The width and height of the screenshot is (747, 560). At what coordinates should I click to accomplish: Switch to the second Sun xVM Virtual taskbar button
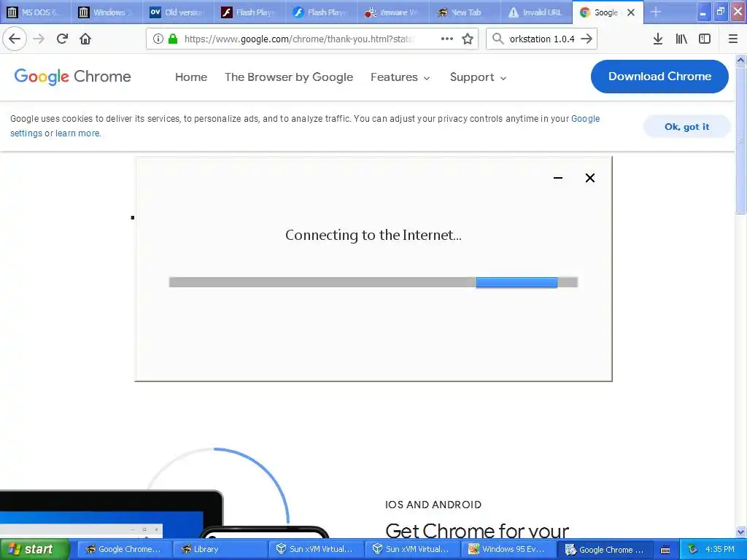412,549
